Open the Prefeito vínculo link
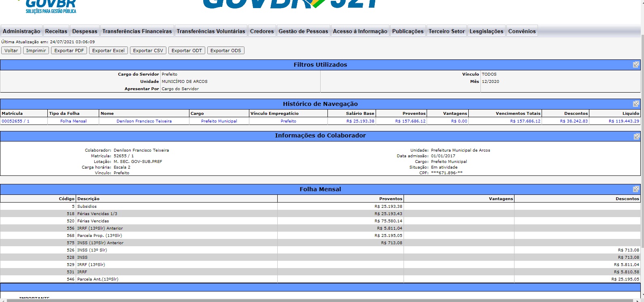The height and width of the screenshot is (302, 644). (288, 121)
